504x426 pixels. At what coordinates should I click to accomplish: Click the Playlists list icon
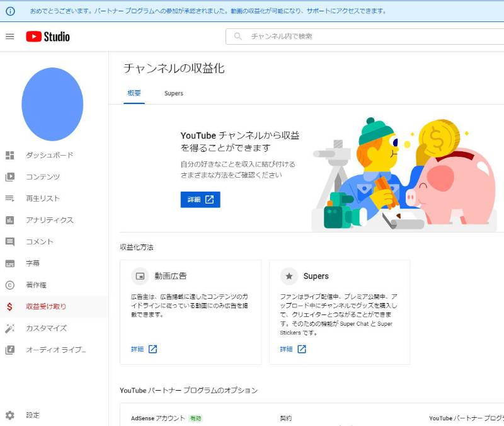coord(10,199)
